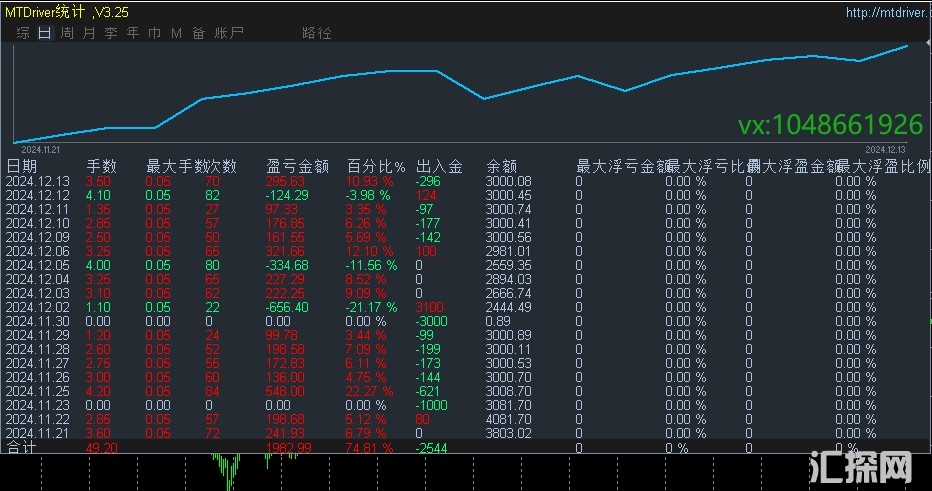Switch to the 账户 account tab
This screenshot has height=491, width=932.
(229, 32)
